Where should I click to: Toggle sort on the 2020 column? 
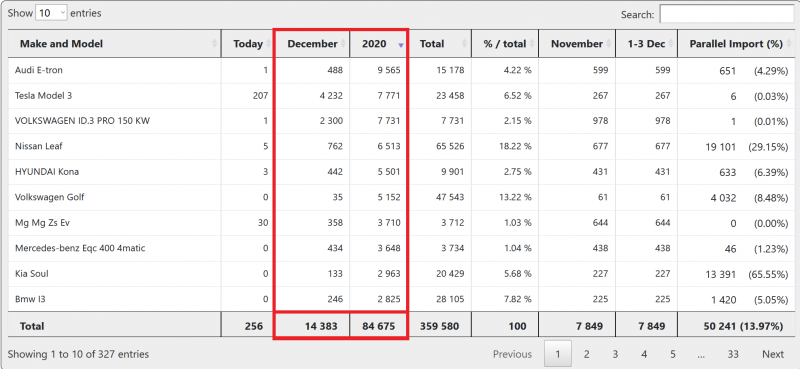click(379, 44)
